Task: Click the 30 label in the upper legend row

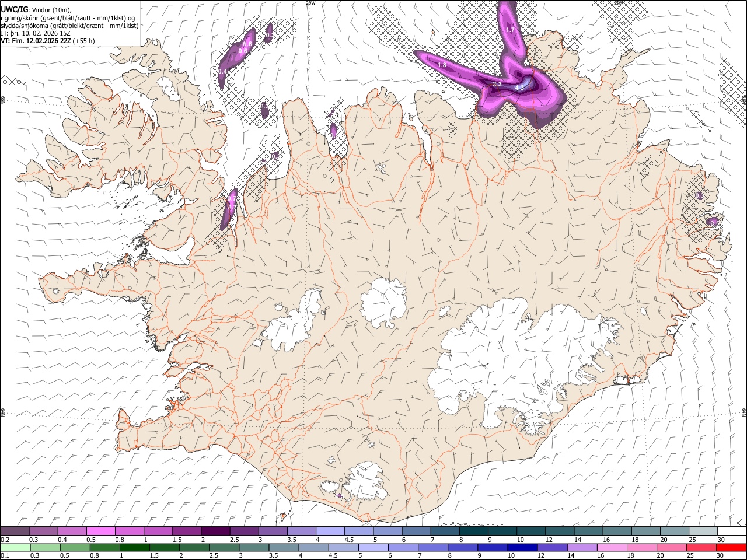Action: pos(721,540)
